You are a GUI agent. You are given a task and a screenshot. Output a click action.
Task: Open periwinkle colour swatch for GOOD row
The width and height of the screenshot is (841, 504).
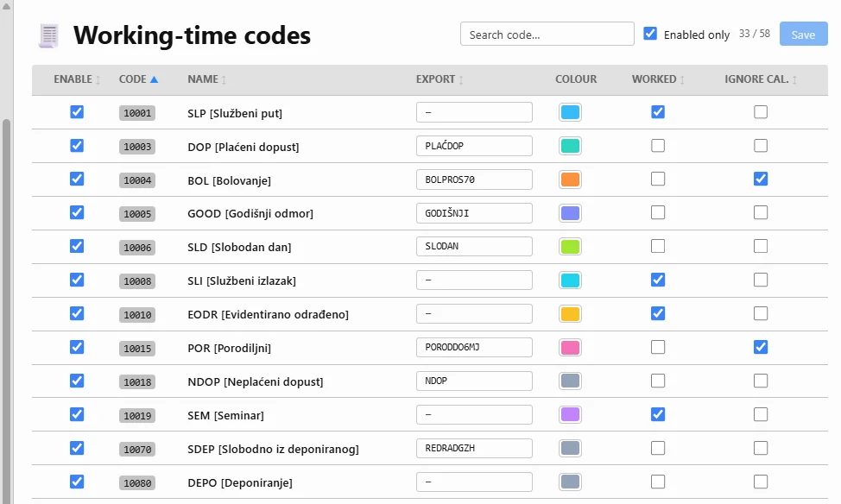pyautogui.click(x=570, y=213)
